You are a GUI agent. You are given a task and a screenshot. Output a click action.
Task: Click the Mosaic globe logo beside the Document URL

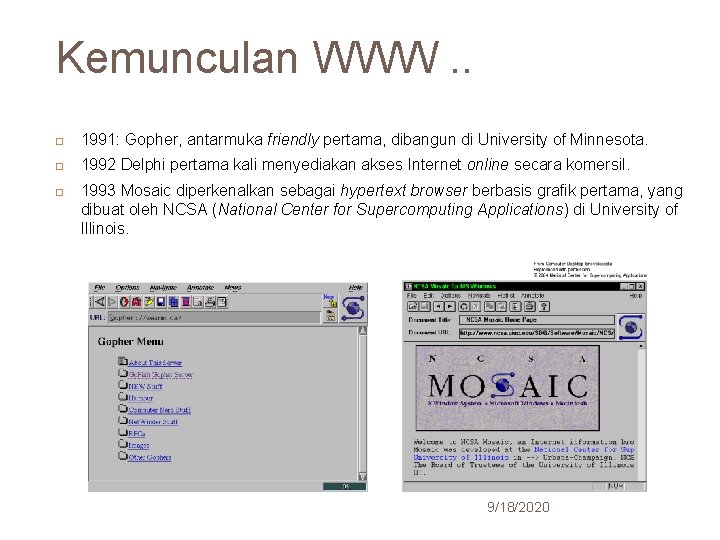[x=630, y=327]
